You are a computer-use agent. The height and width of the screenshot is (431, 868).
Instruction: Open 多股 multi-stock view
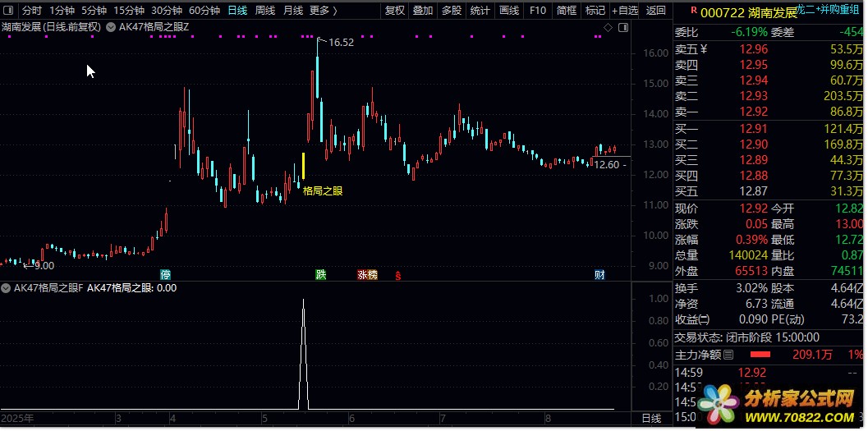tap(451, 10)
